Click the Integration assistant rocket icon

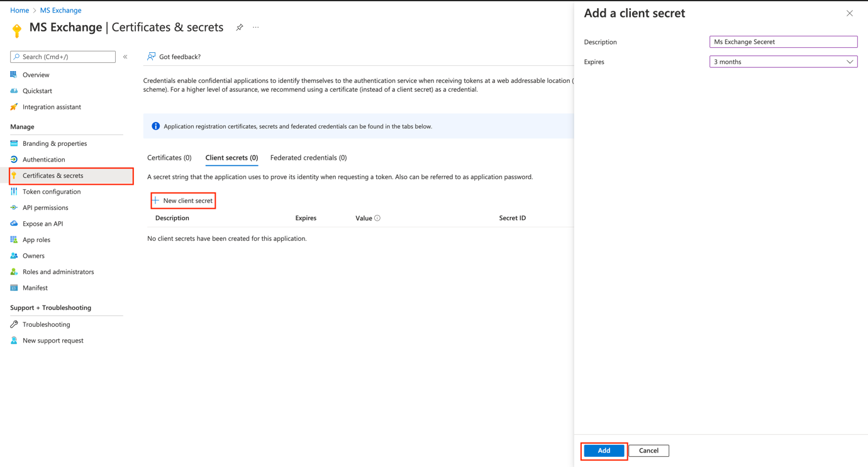pyautogui.click(x=14, y=107)
